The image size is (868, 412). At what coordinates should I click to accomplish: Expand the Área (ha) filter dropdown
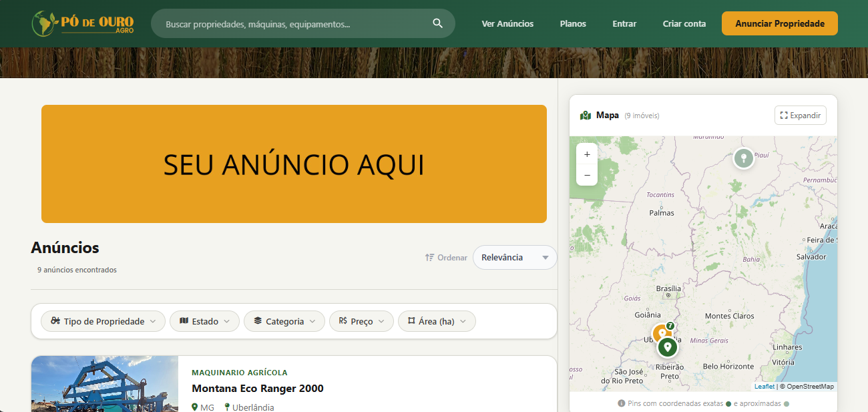click(437, 321)
